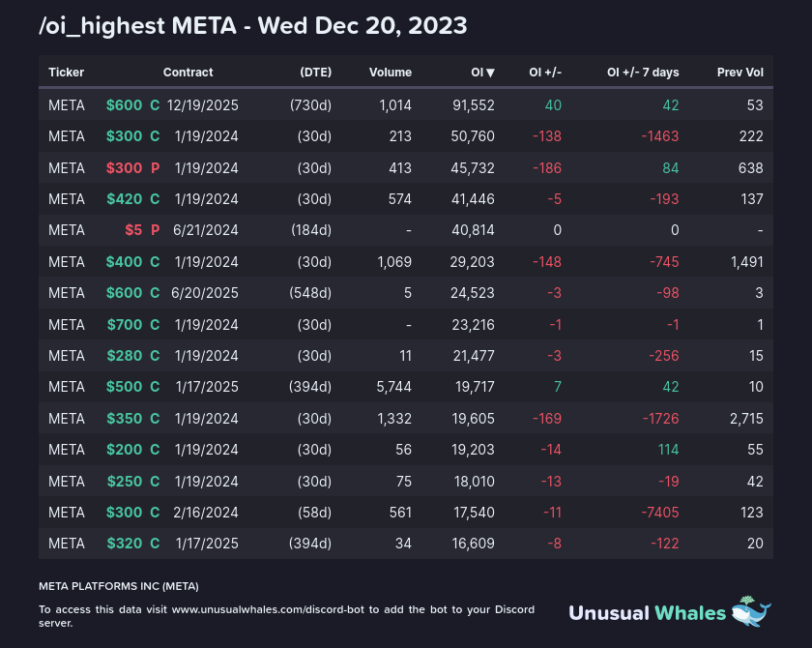
Task: Click the open interest value 40,814
Action: tap(474, 230)
